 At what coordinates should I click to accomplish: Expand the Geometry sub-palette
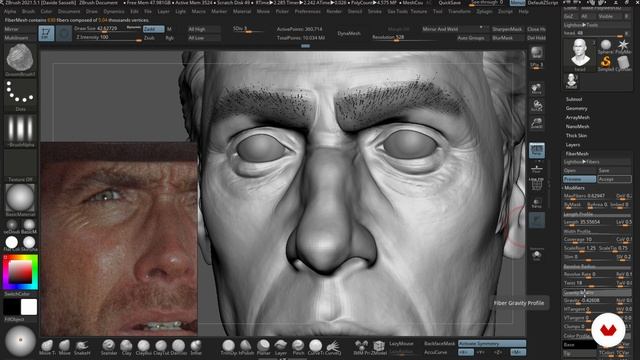click(x=576, y=108)
